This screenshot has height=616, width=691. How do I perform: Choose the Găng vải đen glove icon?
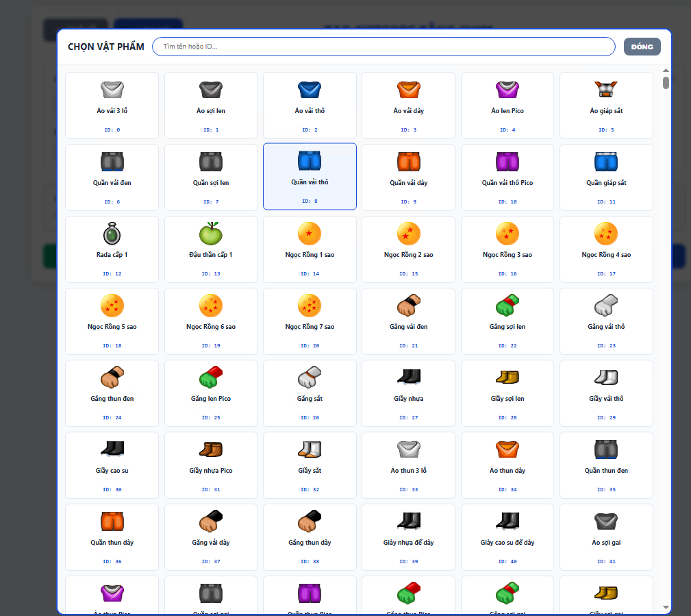pyautogui.click(x=409, y=305)
